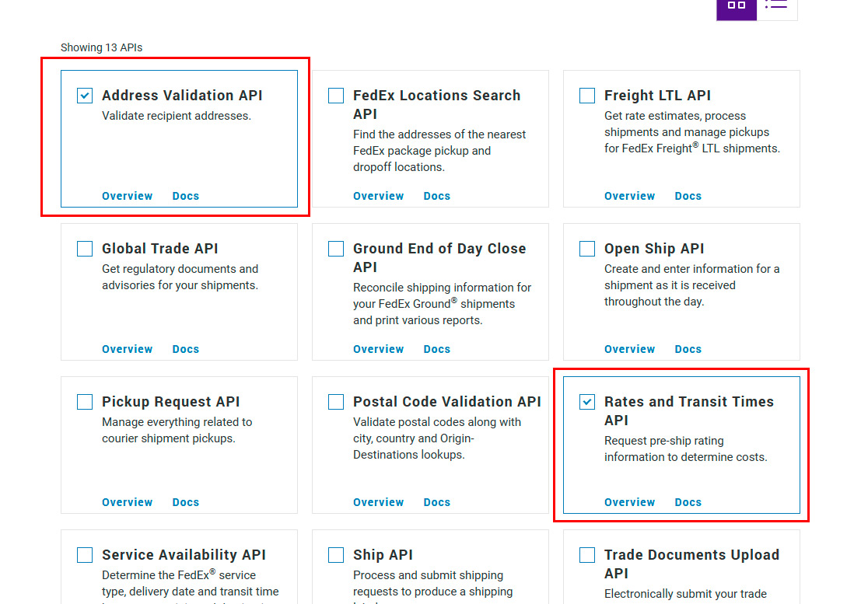
Task: Check the Trade Documents Upload API box
Action: 587,555
